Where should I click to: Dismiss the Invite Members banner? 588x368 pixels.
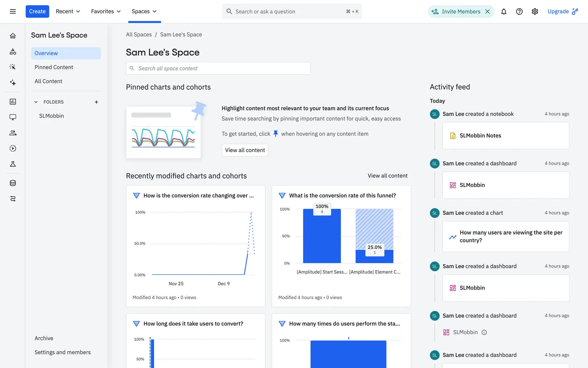tap(488, 12)
